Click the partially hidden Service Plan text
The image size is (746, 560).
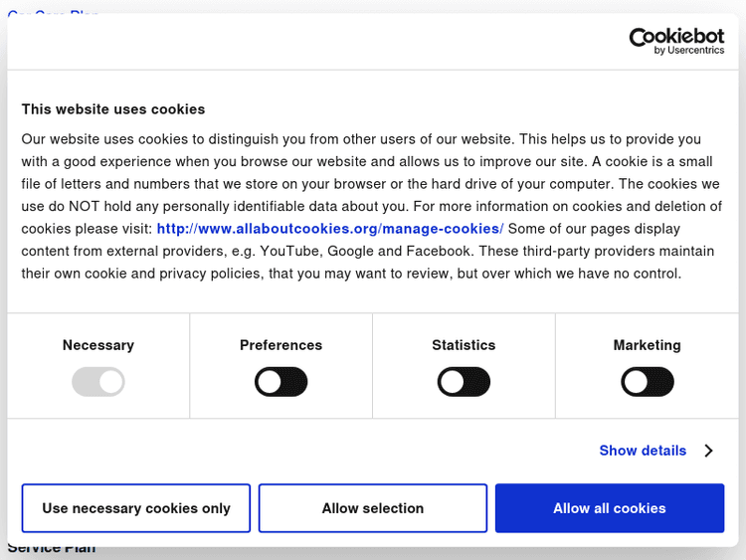[x=52, y=550]
